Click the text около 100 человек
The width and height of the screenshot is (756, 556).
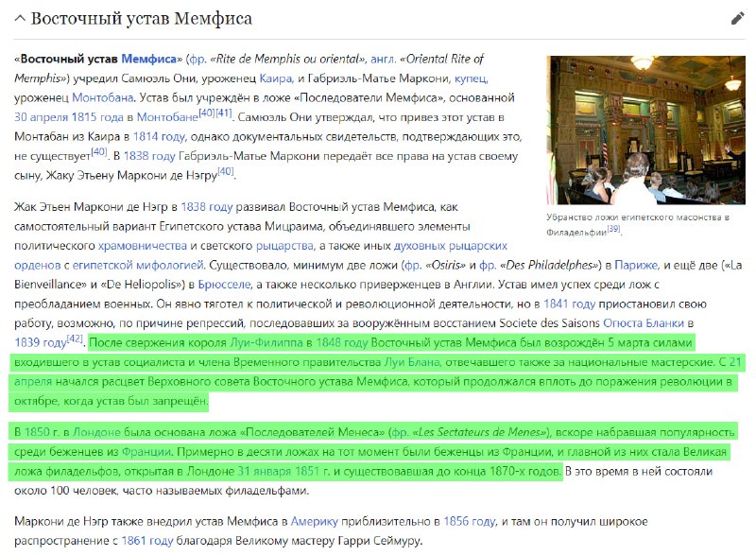coord(66,491)
